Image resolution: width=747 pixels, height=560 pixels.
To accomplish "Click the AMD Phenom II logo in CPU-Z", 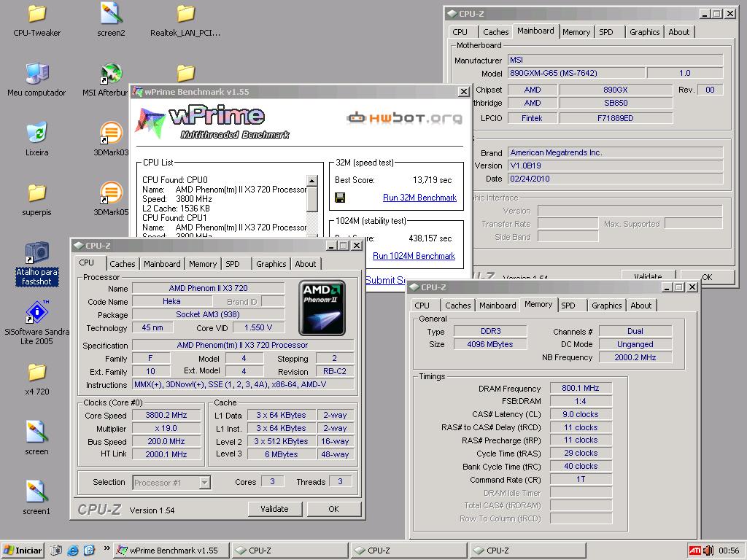I will 322,308.
